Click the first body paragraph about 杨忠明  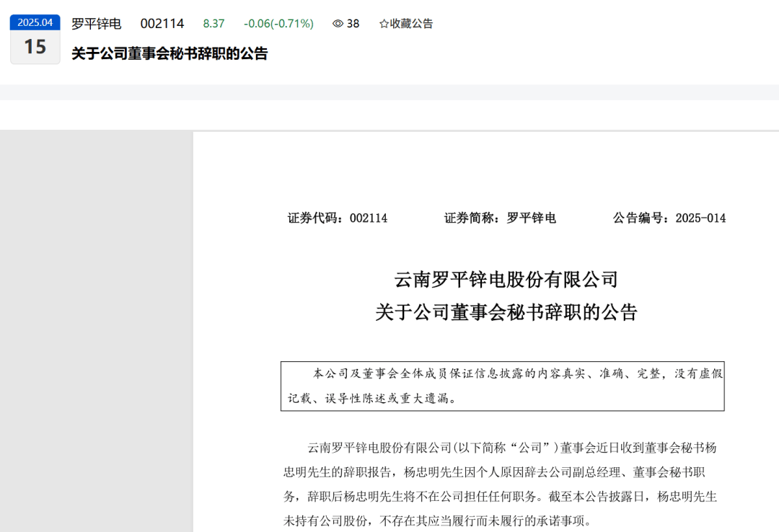[500, 483]
